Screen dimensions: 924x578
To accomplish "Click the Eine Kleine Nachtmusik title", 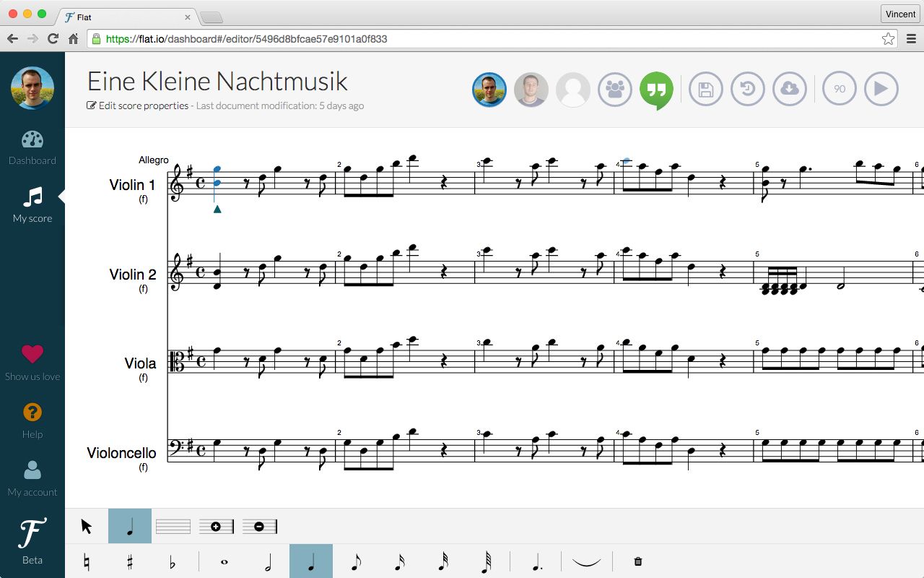I will point(217,81).
